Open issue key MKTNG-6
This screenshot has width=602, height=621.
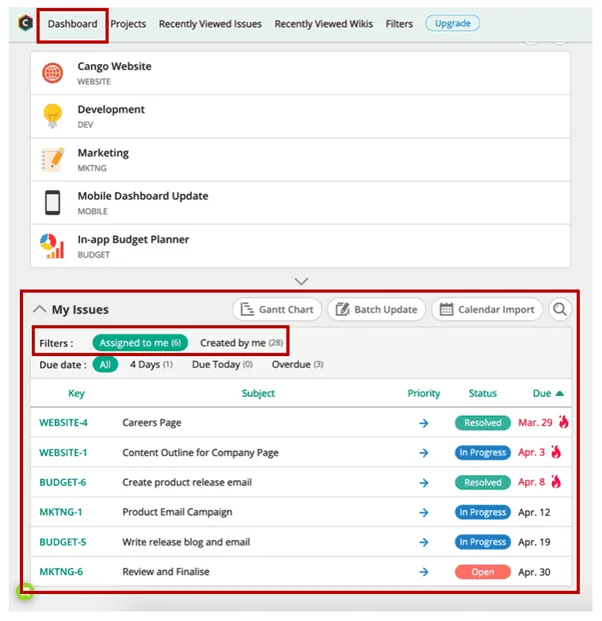[x=61, y=572]
